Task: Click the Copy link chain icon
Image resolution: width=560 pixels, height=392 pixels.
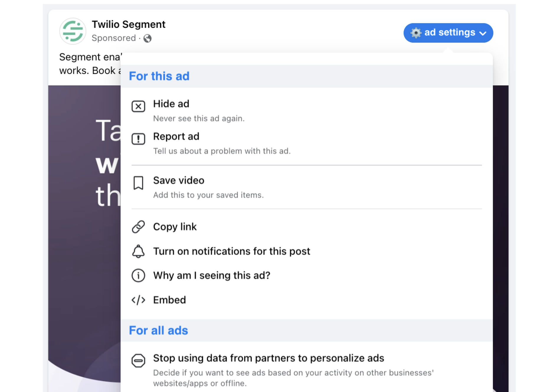Action: (x=138, y=227)
